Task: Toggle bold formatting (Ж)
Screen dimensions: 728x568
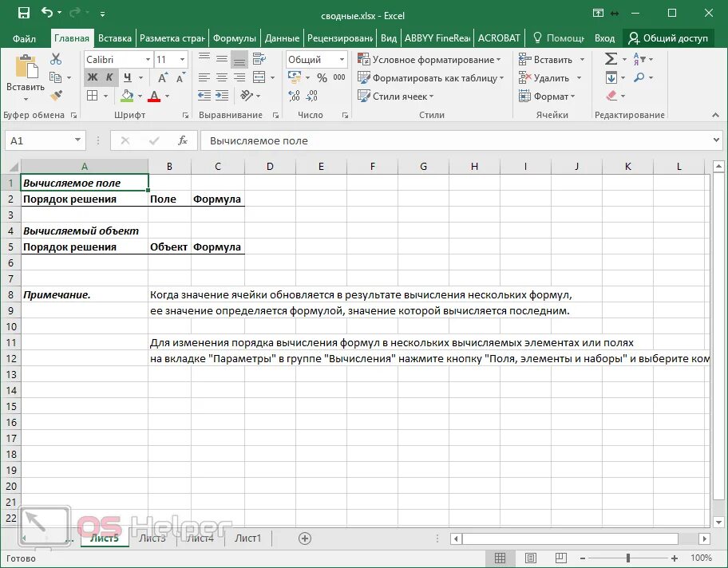Action: pos(93,77)
